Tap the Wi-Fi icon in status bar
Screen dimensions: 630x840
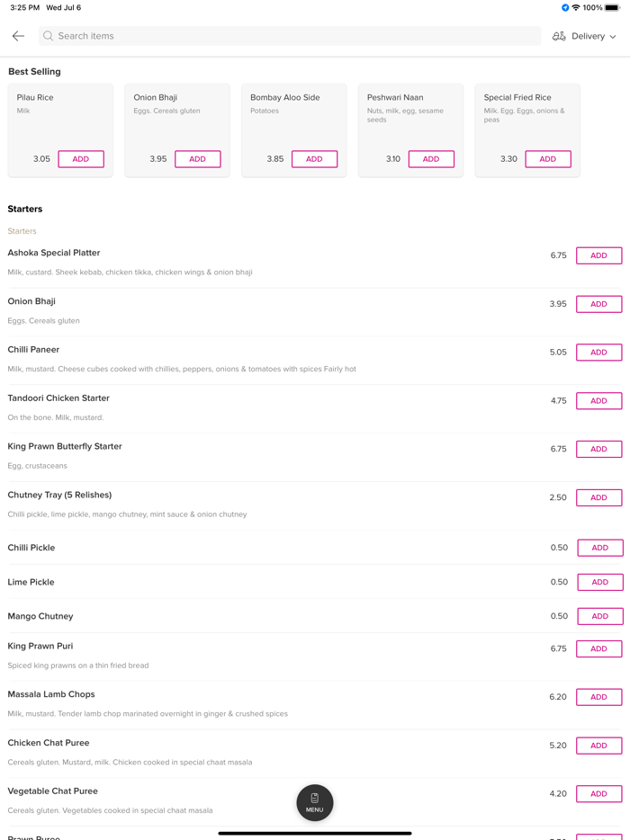click(x=576, y=8)
